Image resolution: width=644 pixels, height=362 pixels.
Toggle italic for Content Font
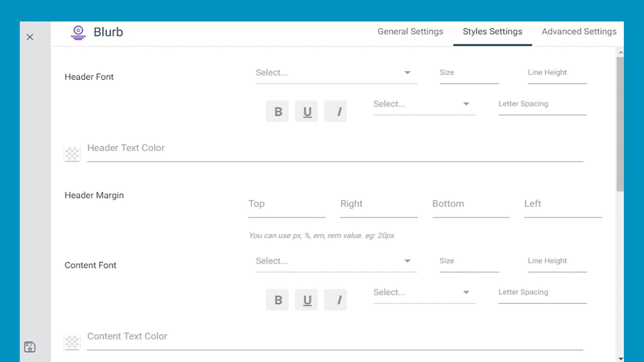tap(335, 300)
